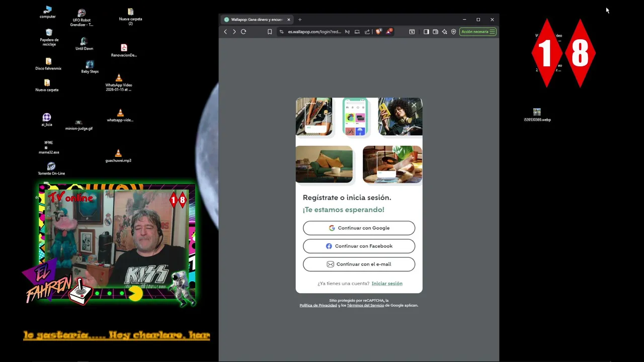Image resolution: width=644 pixels, height=362 pixels.
Task: Choose Continuar con el e-mail
Action: pos(359,264)
